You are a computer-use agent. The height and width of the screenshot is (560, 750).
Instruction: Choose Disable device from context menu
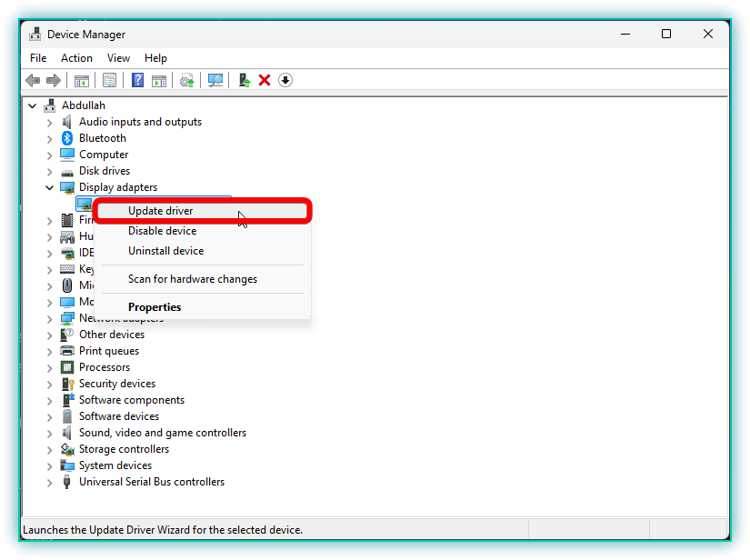pos(203,231)
